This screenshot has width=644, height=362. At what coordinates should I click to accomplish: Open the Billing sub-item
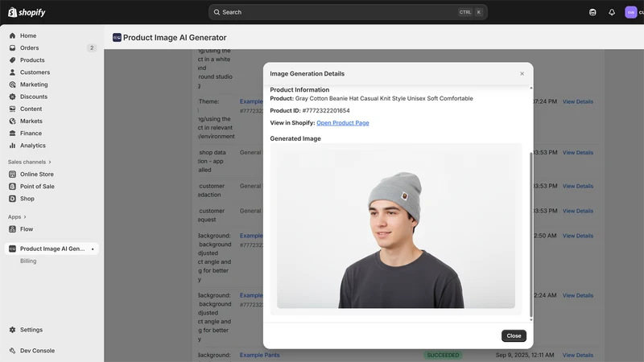(28, 261)
